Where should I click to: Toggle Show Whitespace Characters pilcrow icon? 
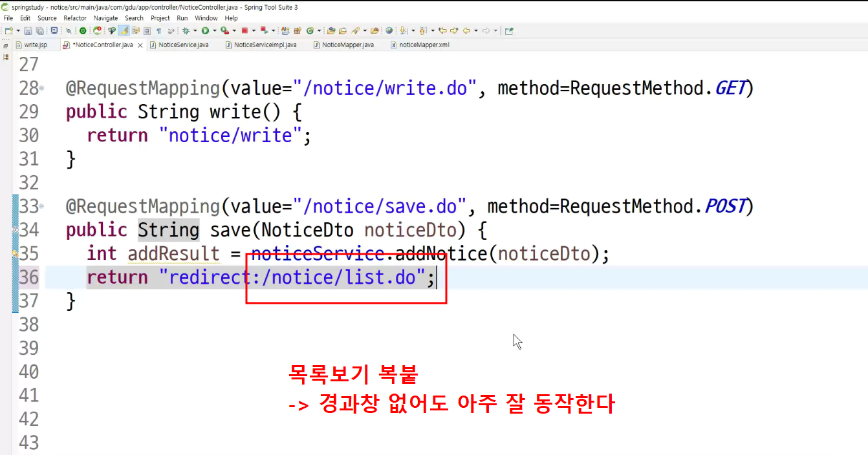pos(158,30)
